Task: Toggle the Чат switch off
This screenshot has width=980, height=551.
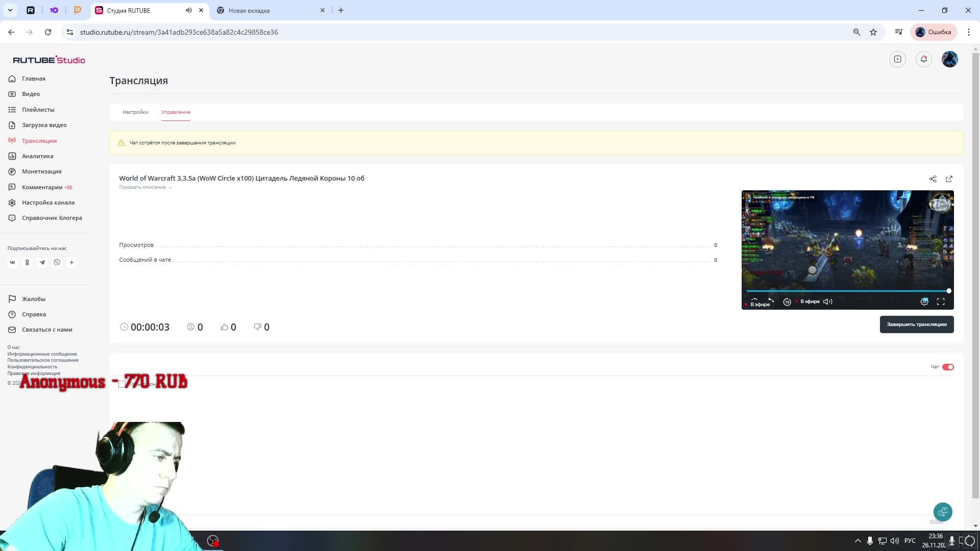Action: [948, 367]
